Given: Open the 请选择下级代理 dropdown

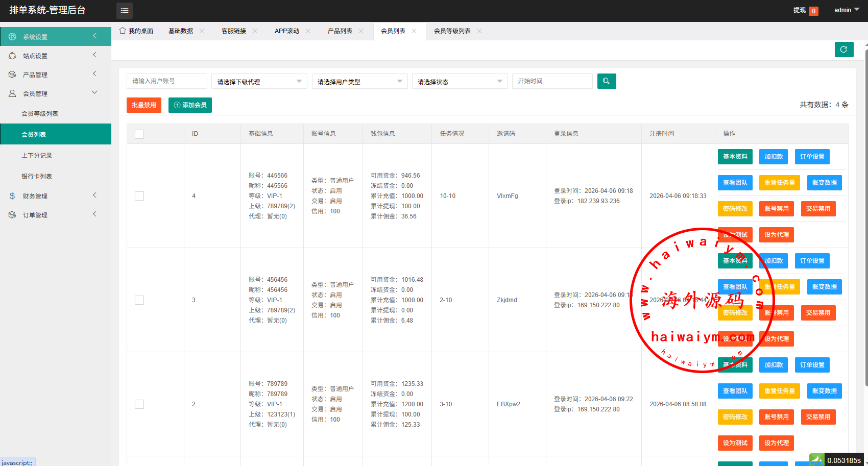Looking at the screenshot, I should click(259, 82).
